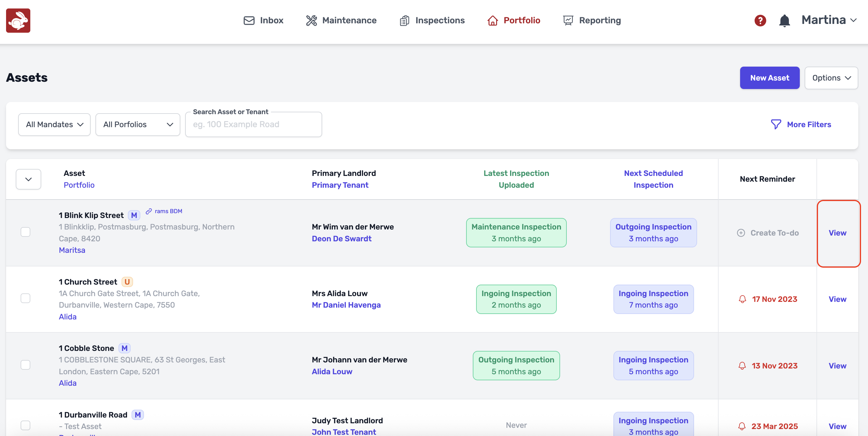
Task: Open the Options dropdown menu
Action: tap(831, 78)
